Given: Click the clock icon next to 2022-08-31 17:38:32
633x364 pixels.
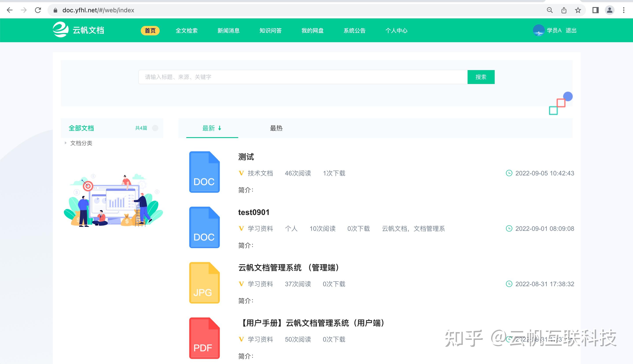Looking at the screenshot, I should 509,284.
